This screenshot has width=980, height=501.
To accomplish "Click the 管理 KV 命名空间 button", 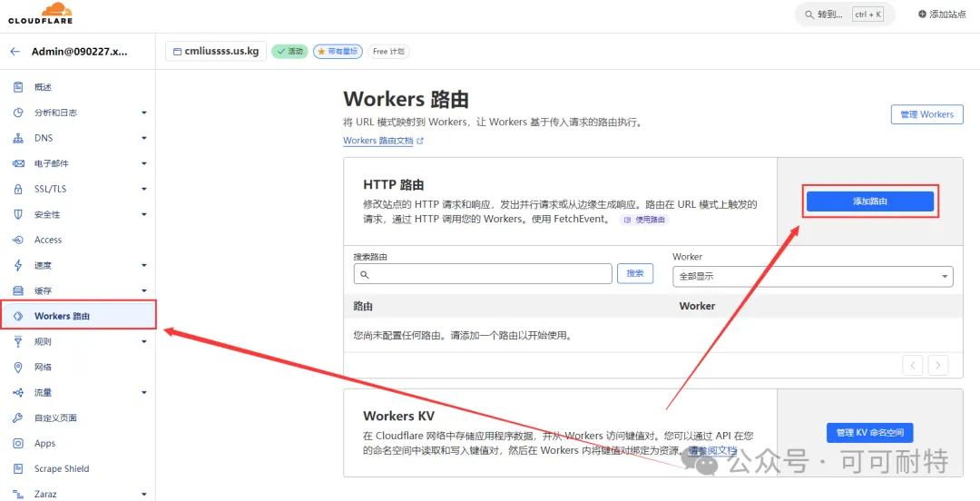I will [869, 432].
